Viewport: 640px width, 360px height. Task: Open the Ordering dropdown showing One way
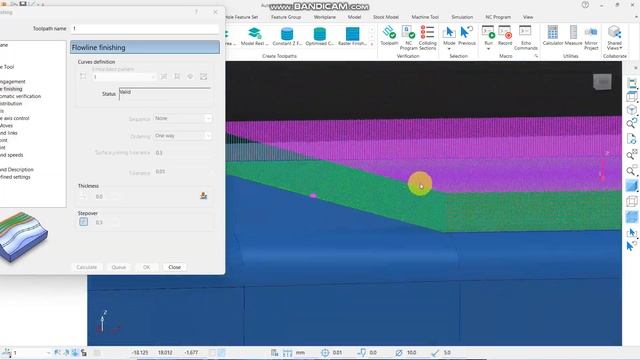183,136
